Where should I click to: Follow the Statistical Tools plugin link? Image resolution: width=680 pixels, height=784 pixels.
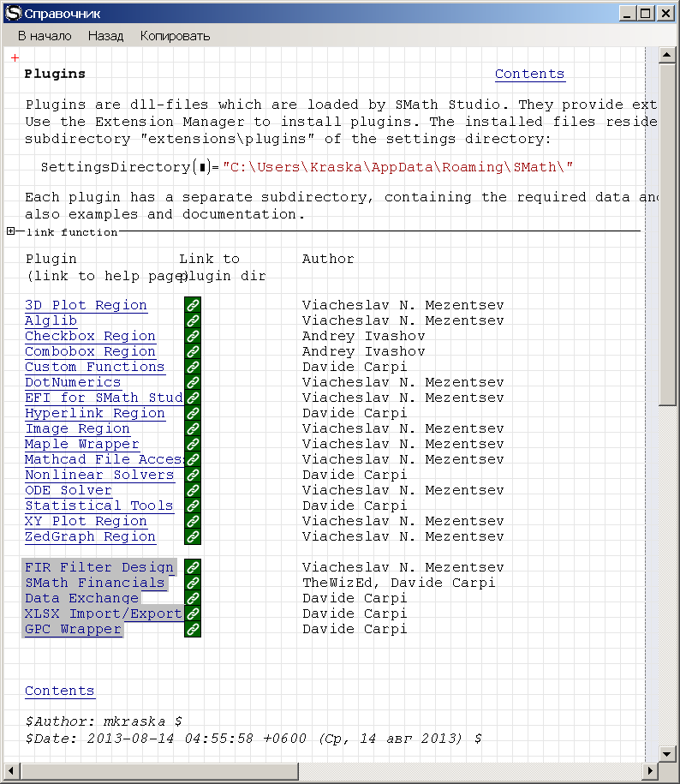(99, 506)
